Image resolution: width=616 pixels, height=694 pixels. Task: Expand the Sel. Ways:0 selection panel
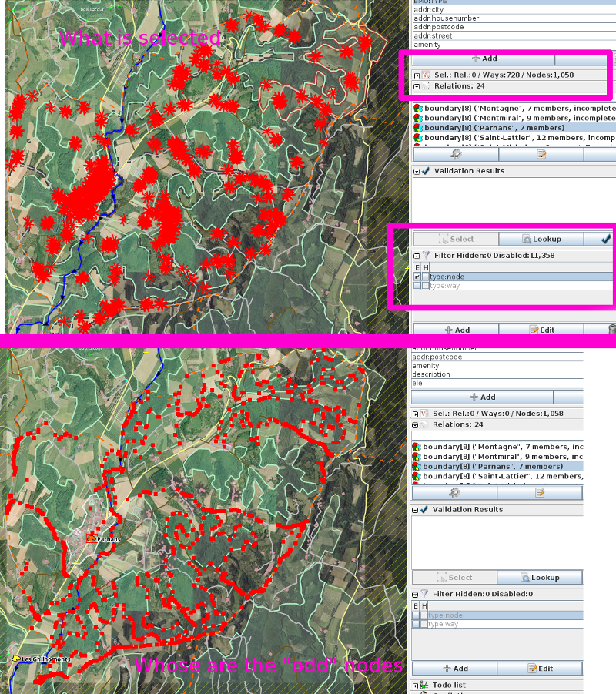pos(415,414)
